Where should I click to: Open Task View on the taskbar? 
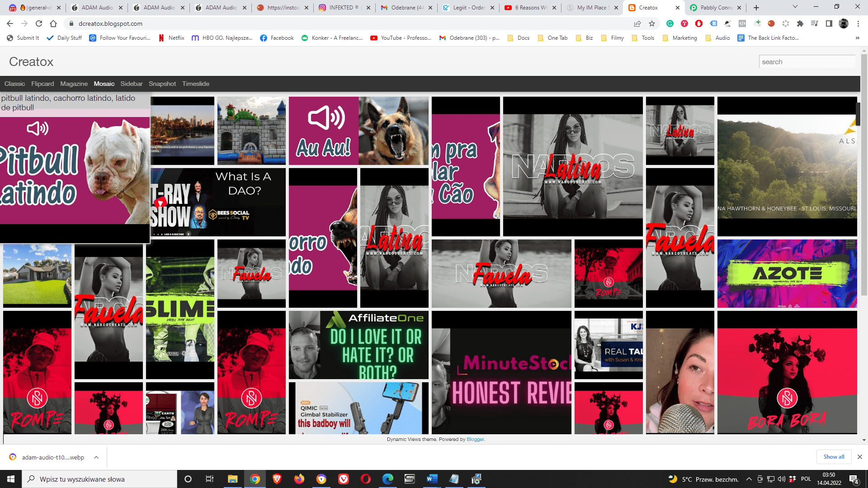tap(210, 479)
